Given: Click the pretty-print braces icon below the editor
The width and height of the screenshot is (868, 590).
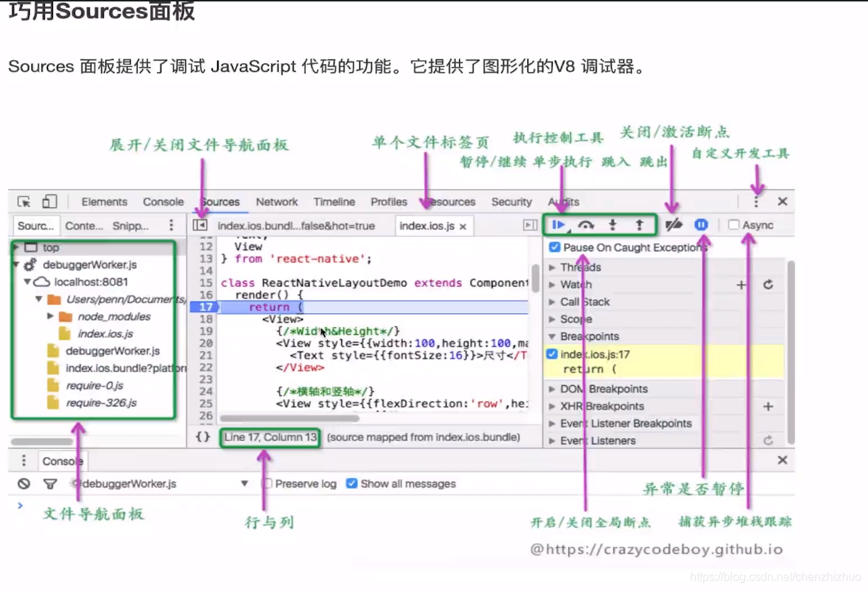Looking at the screenshot, I should 203,437.
